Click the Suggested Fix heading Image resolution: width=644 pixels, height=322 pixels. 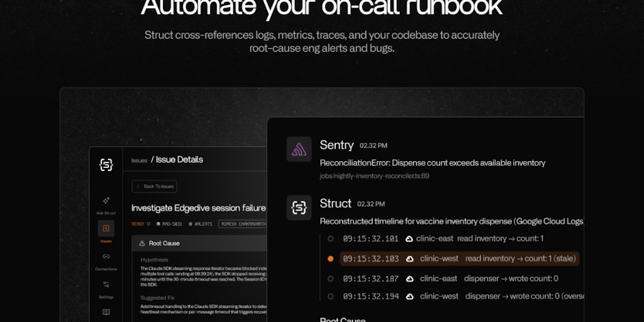coord(157,297)
